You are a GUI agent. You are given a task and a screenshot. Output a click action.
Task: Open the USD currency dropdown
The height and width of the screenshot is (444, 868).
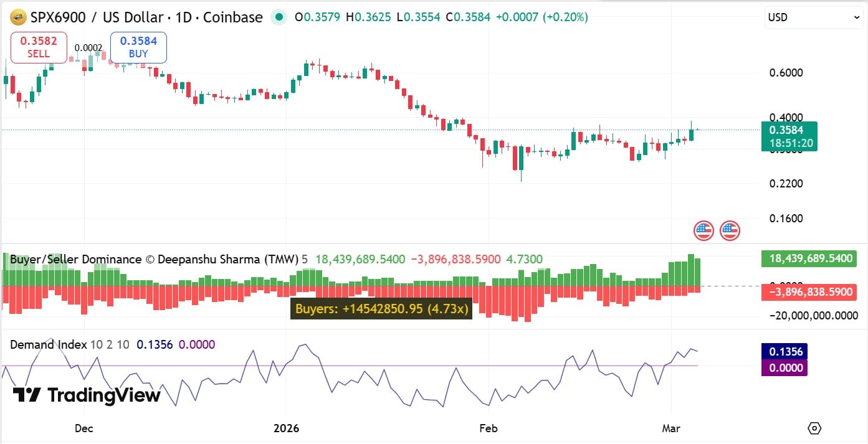pyautogui.click(x=813, y=17)
